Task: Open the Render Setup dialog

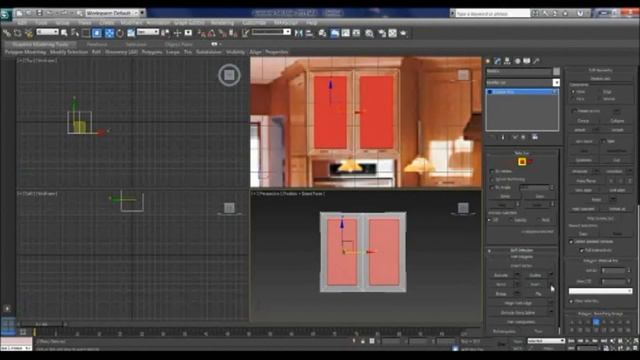Action: coord(382,33)
